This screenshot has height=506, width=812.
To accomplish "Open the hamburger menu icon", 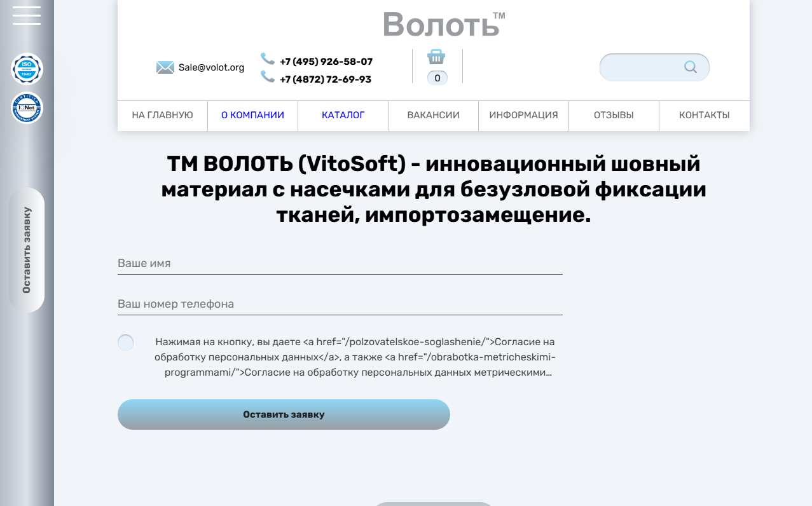I will [27, 16].
